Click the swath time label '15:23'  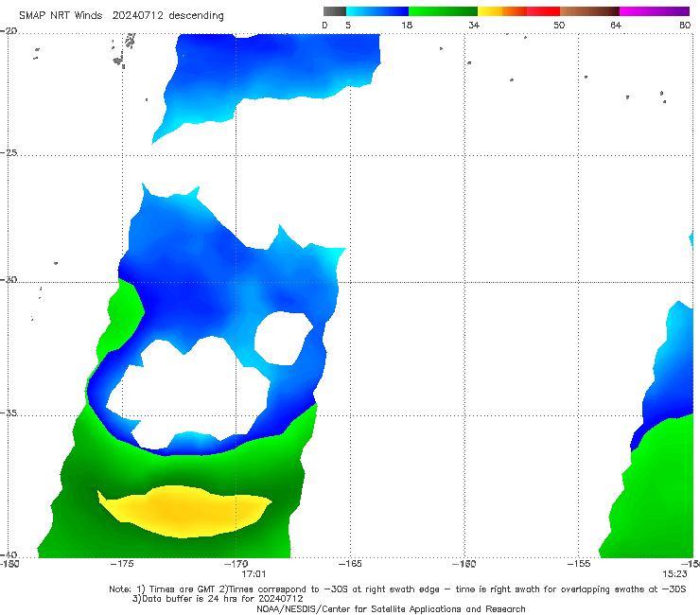[x=674, y=574]
